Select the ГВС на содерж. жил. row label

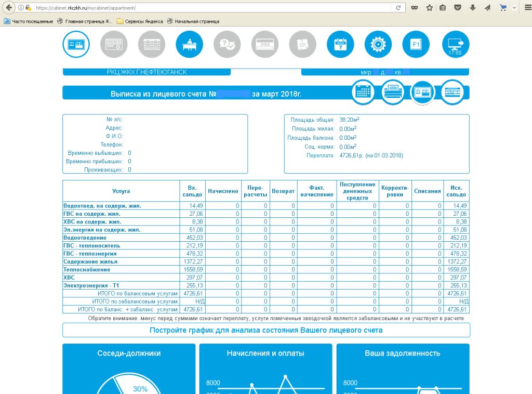91,214
